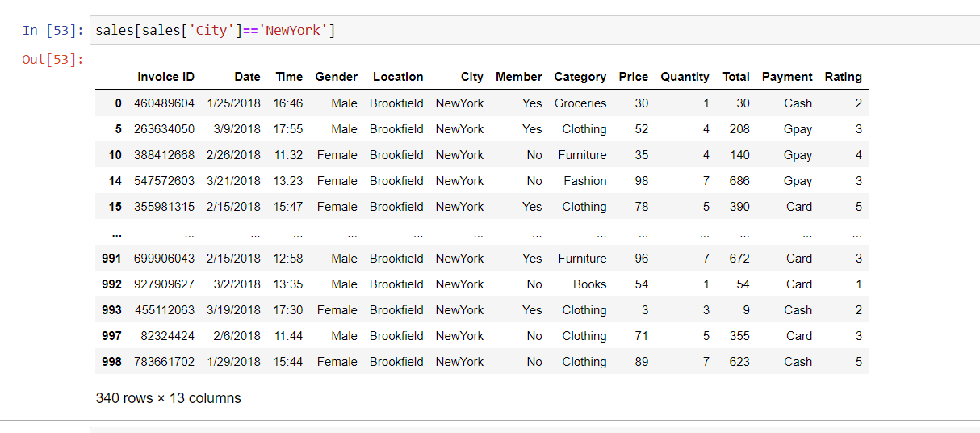Click the Books category cell in row 992
The height and width of the screenshot is (433, 980).
(589, 284)
